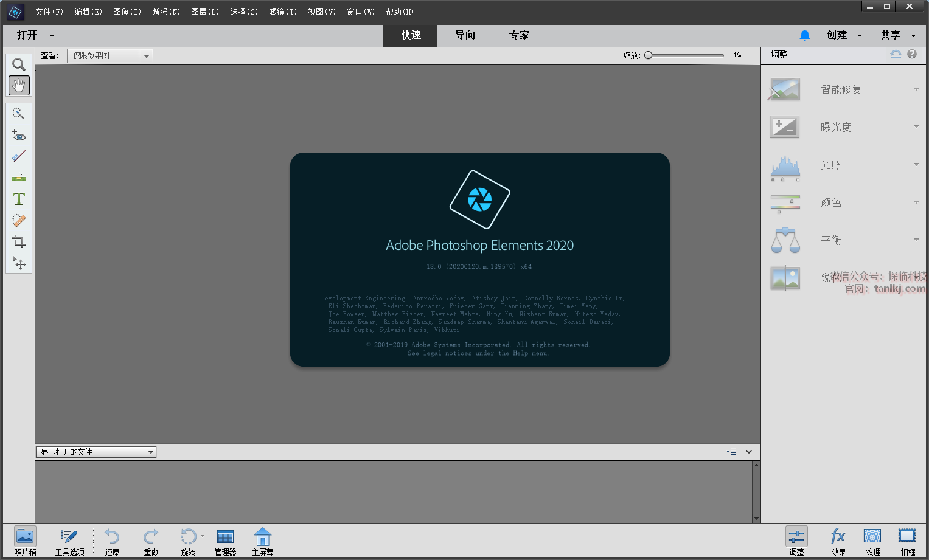Open the 滤镜(T) menu
The height and width of the screenshot is (560, 929).
tap(283, 12)
